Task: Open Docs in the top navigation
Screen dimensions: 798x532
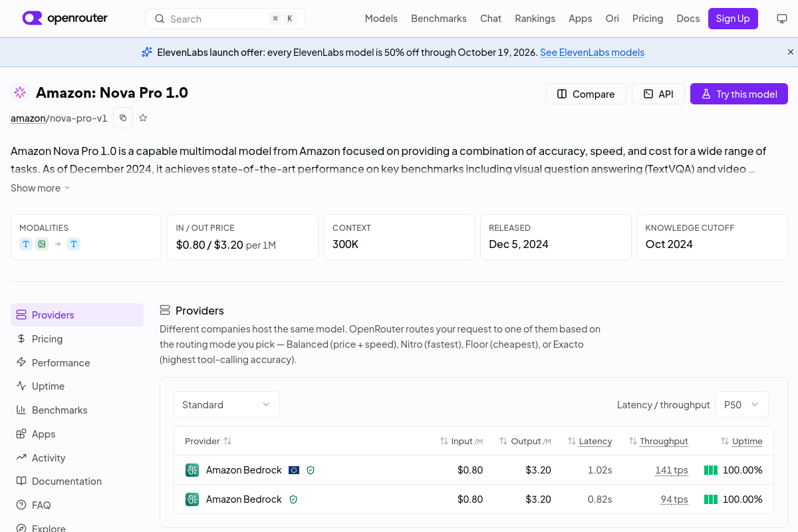Action: click(688, 19)
